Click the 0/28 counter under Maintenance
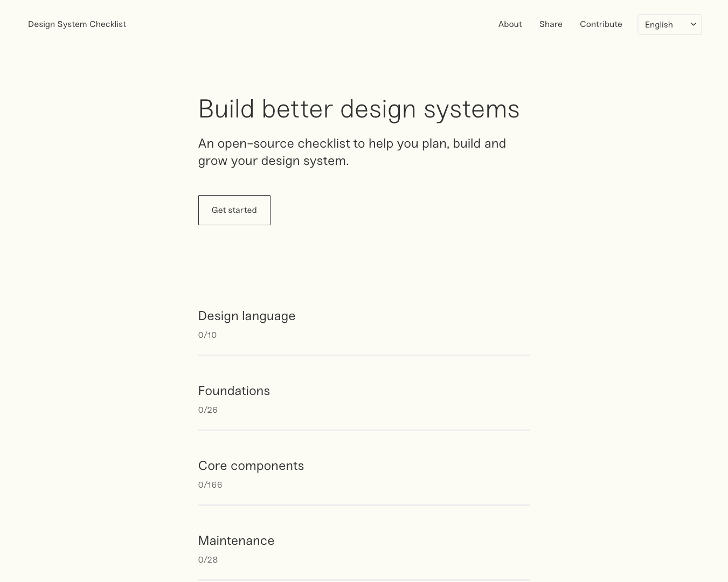Screen dimensions: 728x582 point(208,559)
